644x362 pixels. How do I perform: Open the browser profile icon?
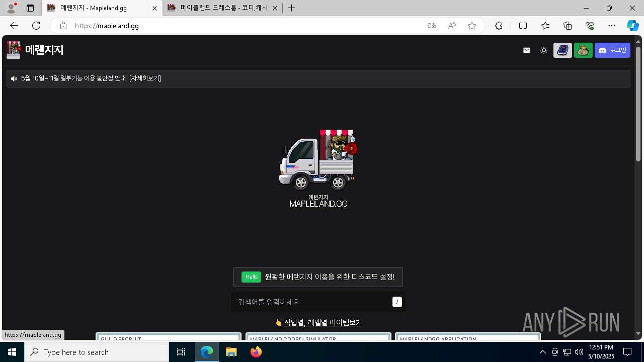point(11,8)
